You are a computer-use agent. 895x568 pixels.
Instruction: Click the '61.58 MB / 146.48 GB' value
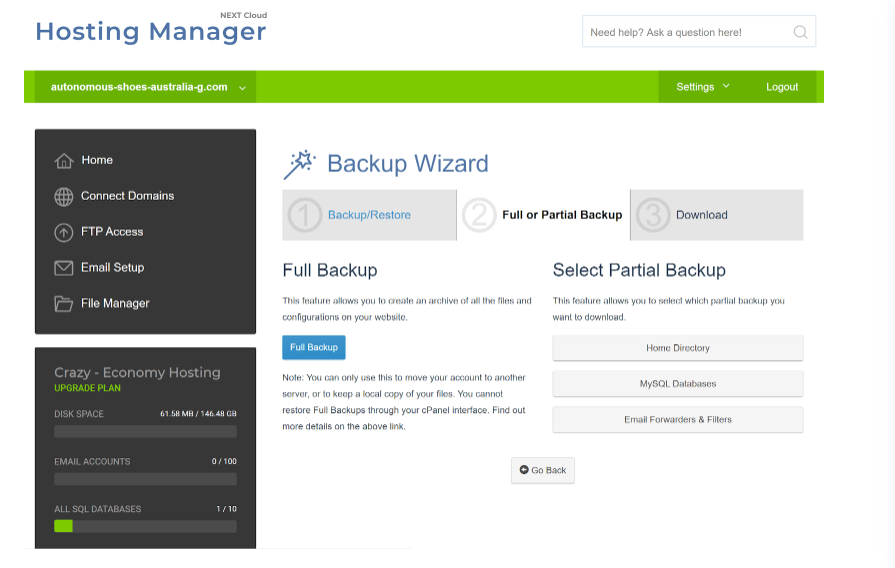click(x=198, y=414)
